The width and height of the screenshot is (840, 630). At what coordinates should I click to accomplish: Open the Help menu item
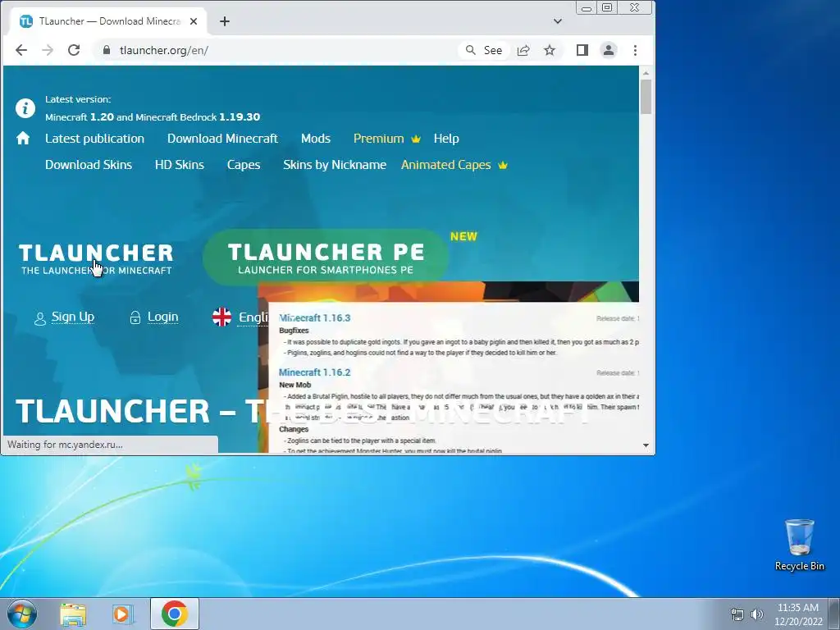pyautogui.click(x=446, y=139)
